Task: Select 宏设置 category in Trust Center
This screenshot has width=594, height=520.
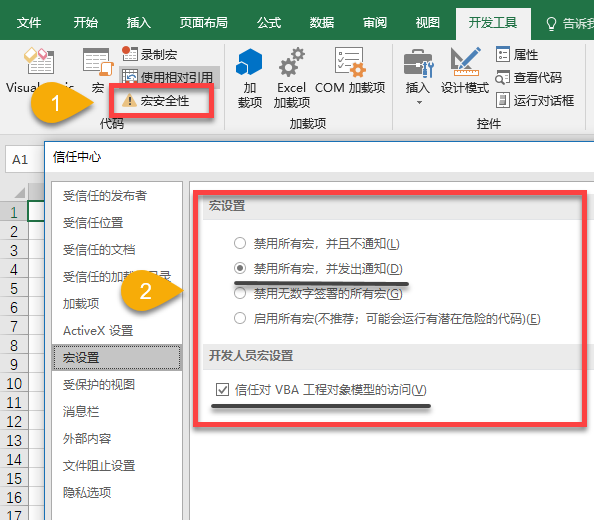Action: tap(117, 357)
